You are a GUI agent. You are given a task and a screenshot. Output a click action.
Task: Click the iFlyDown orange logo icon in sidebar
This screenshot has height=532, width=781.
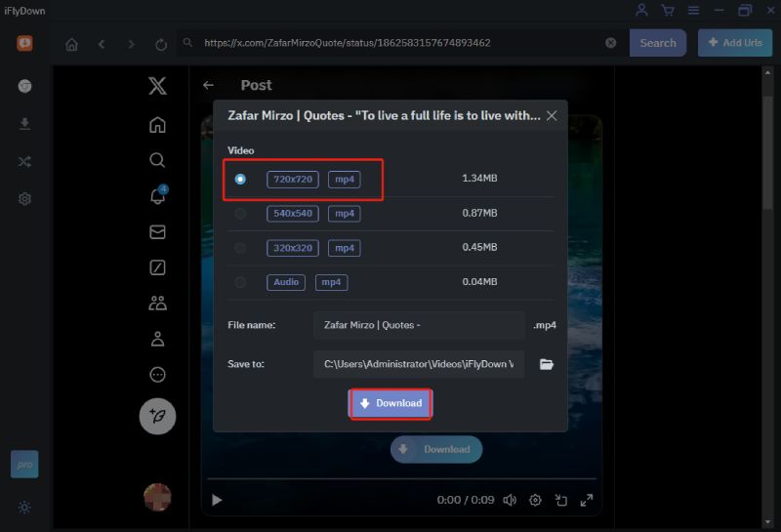24,43
